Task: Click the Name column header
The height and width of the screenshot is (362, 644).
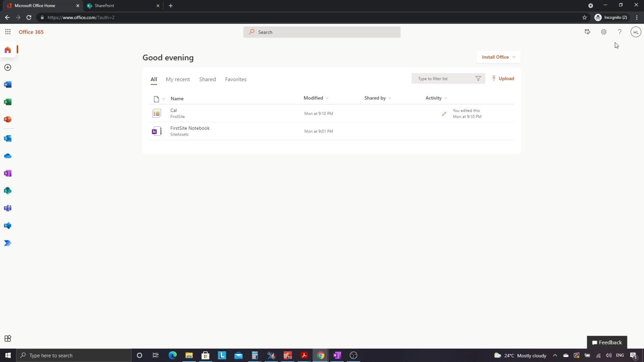Action: pos(177,98)
